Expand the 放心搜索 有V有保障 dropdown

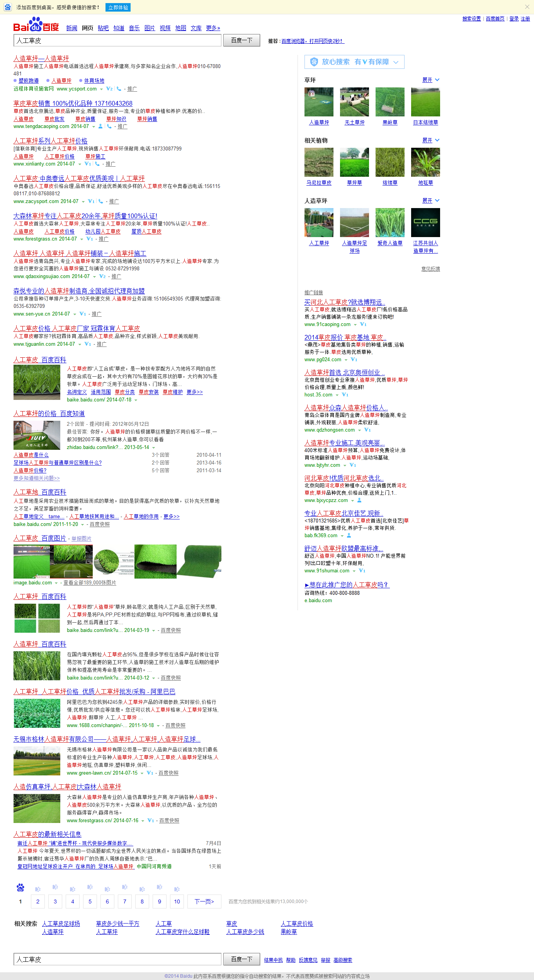396,62
